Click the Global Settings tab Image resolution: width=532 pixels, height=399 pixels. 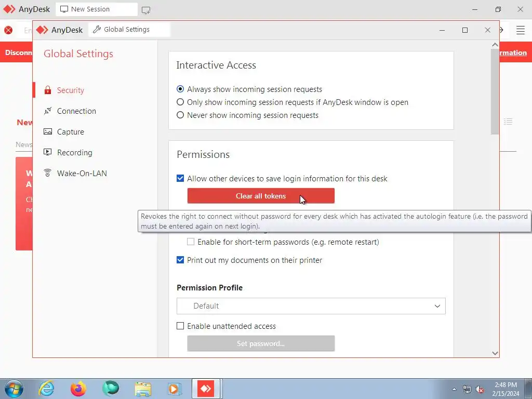click(129, 30)
